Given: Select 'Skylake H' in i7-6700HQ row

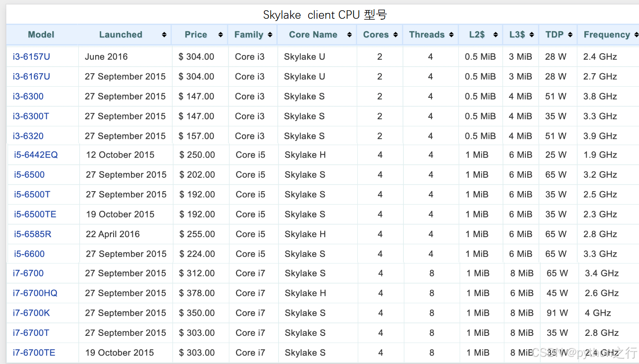Looking at the screenshot, I should (305, 293).
